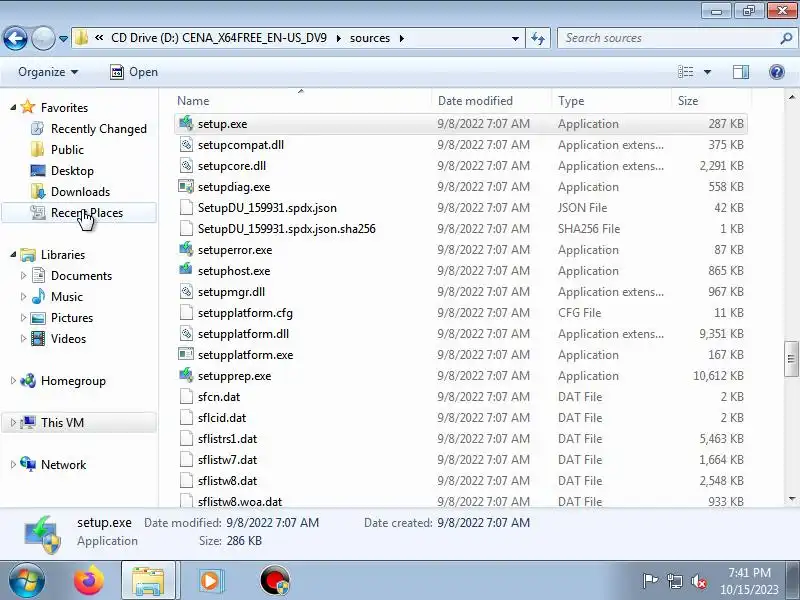
Task: Select setupplatform.exe icon
Action: [x=186, y=354]
